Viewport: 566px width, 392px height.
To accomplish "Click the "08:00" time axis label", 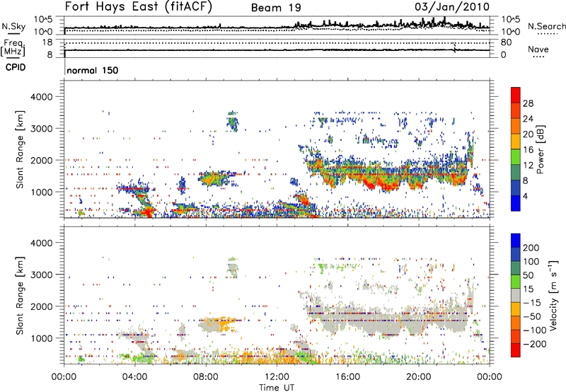I will [205, 377].
